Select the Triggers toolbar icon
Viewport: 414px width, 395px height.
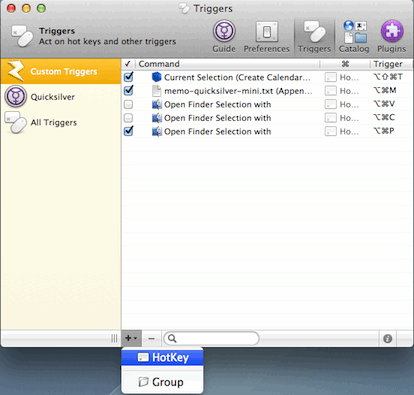click(314, 37)
